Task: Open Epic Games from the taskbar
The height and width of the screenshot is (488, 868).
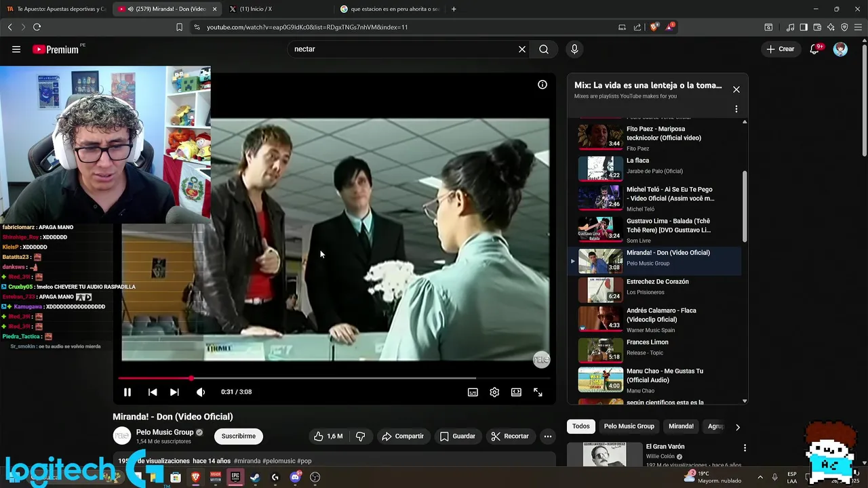Action: click(235, 477)
